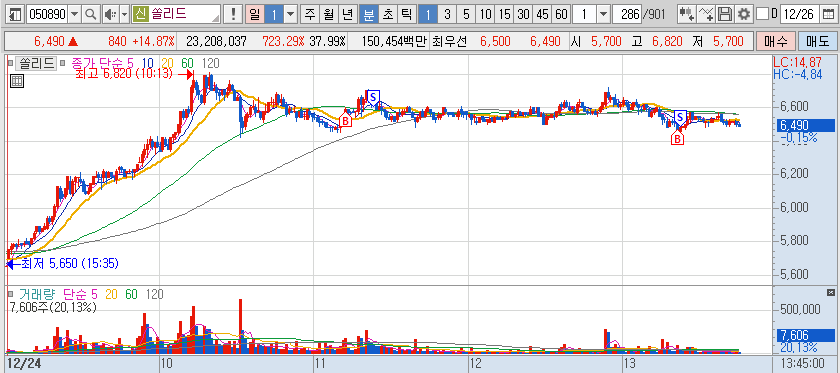The height and width of the screenshot is (373, 840).
Task: Click the stock search magnifier icon
Action: (x=91, y=14)
